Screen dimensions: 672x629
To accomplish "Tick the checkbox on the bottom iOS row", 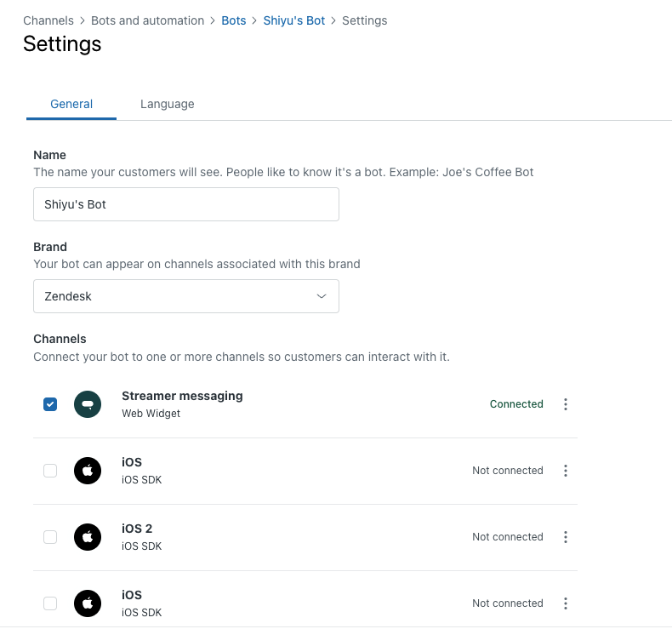I will (x=50, y=603).
